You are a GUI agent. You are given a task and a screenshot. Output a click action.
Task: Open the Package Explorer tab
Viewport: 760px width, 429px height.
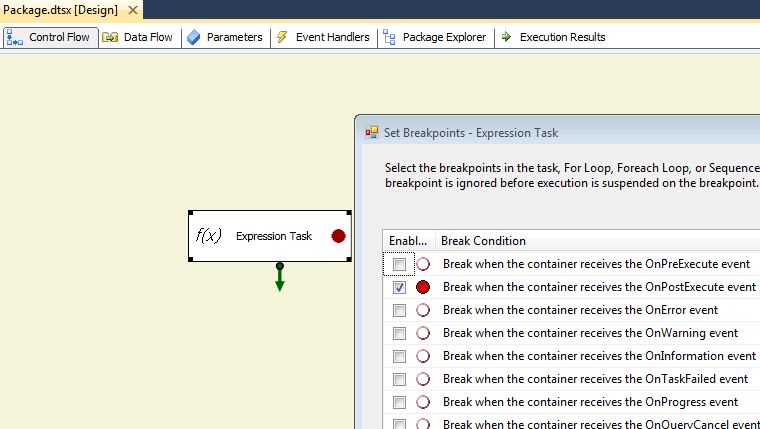435,37
